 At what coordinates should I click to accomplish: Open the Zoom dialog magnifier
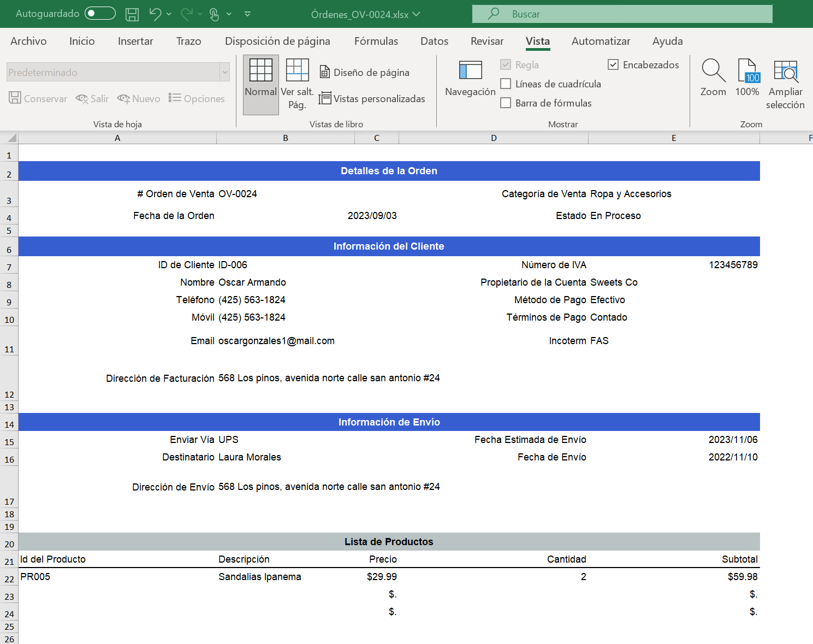(713, 78)
